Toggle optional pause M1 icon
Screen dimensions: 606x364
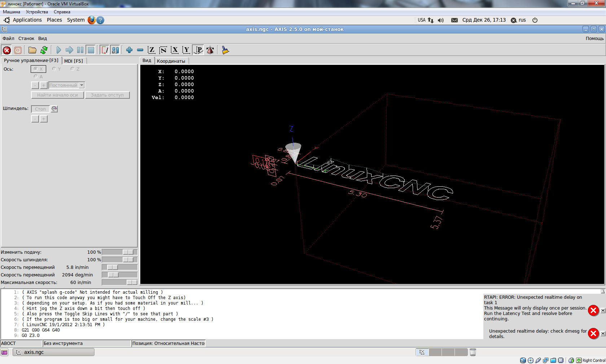(x=115, y=50)
